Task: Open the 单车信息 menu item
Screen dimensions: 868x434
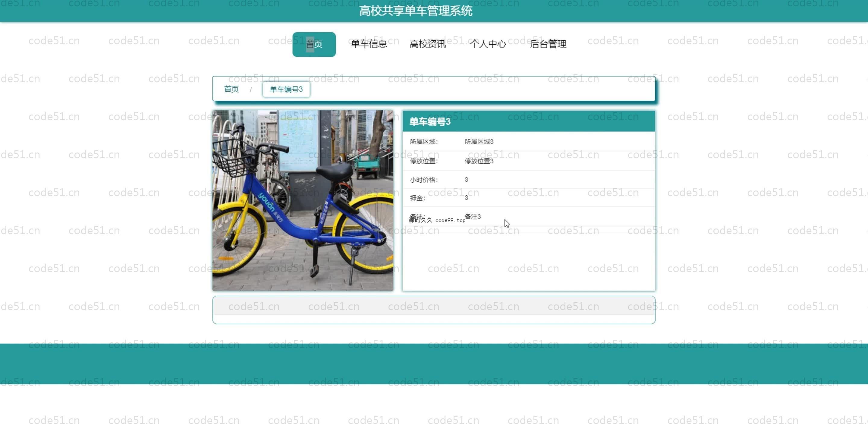Action: (369, 44)
